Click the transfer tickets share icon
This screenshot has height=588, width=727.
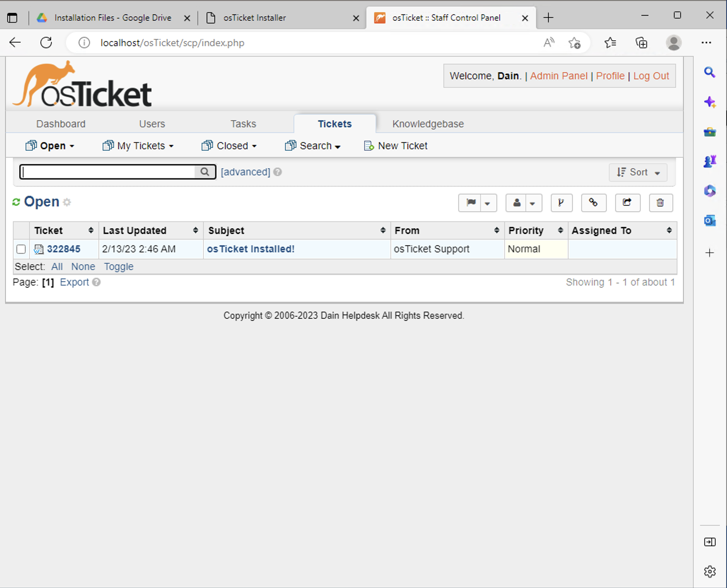click(627, 202)
